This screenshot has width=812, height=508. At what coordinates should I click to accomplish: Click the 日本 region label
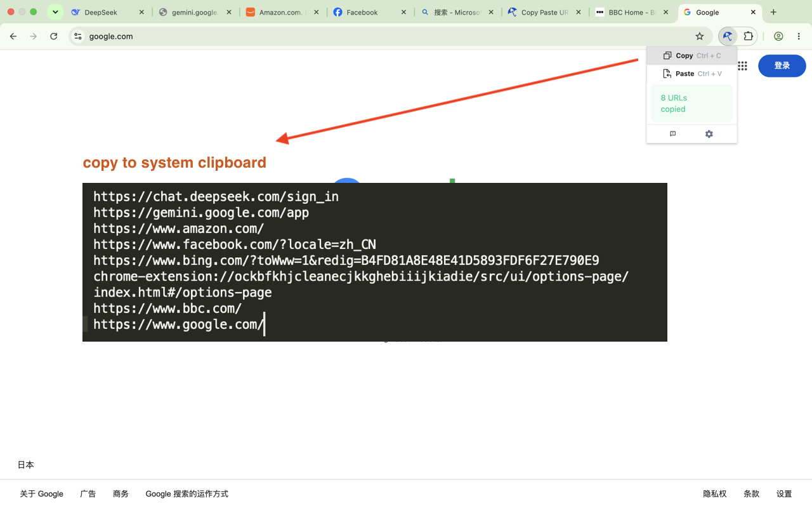(x=26, y=465)
